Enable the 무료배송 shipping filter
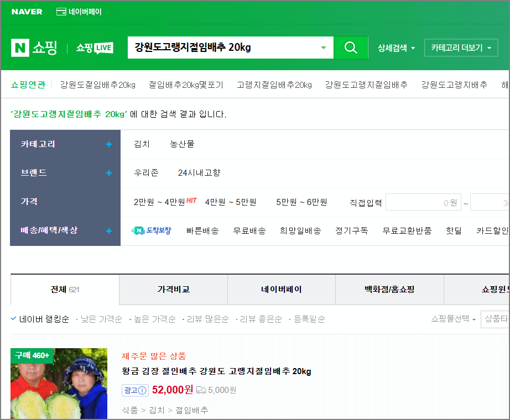 point(249,230)
